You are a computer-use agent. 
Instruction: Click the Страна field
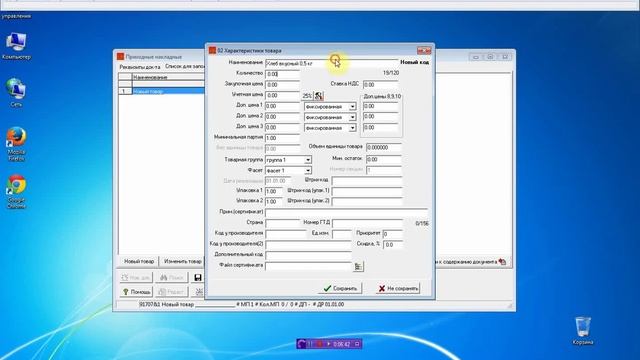(282, 223)
